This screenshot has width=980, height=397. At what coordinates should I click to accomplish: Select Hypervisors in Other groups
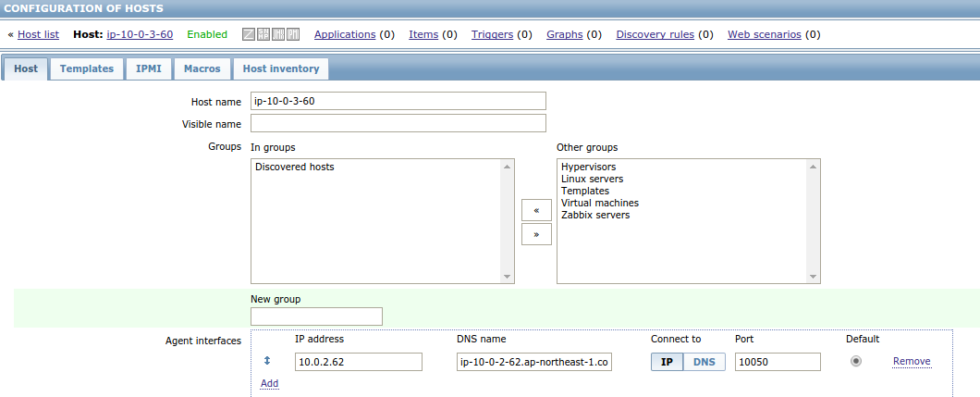589,167
